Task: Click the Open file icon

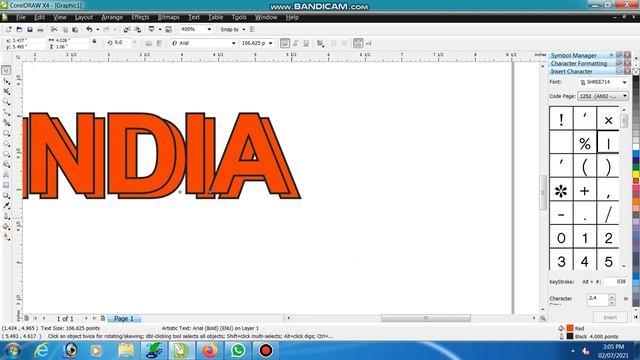Action: click(x=19, y=29)
